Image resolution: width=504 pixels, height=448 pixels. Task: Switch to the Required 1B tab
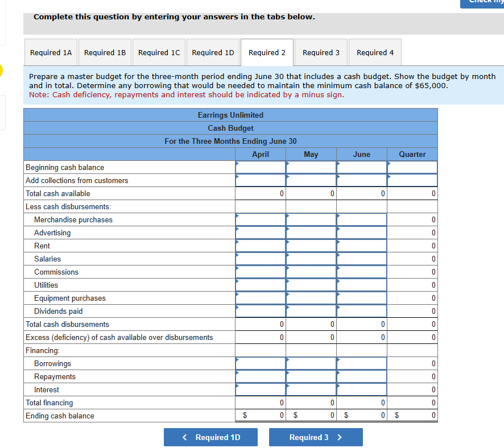pos(105,52)
